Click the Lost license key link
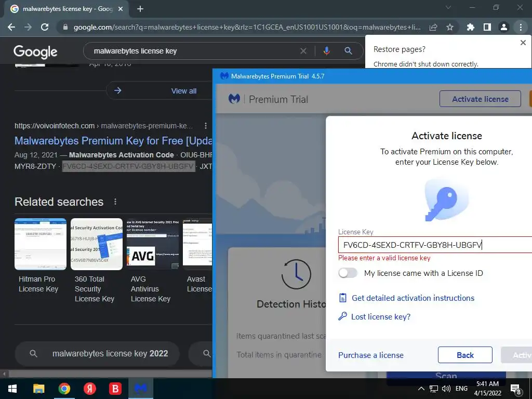 [x=380, y=316]
